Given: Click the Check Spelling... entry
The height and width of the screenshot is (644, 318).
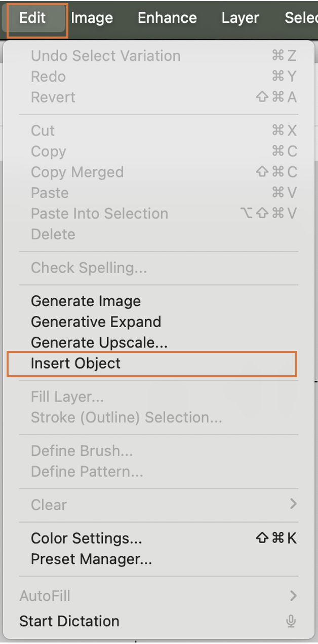Looking at the screenshot, I should (x=152, y=268).
